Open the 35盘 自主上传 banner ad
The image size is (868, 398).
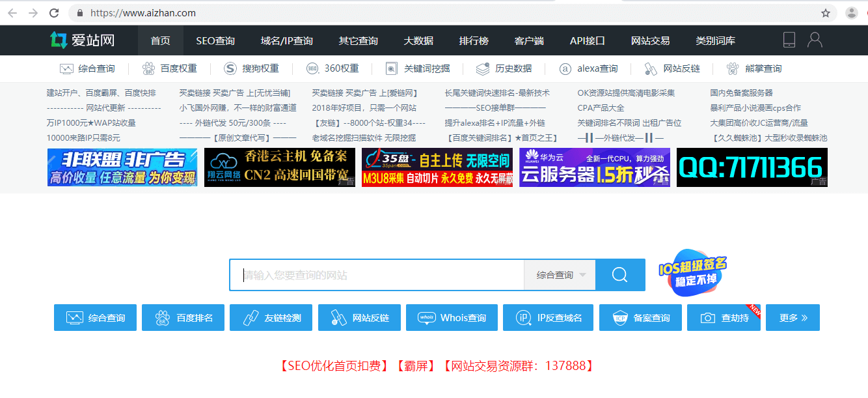click(x=437, y=167)
